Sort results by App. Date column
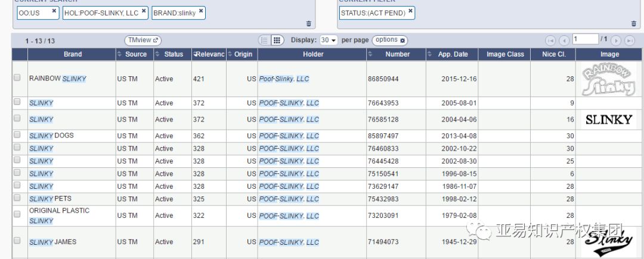 pyautogui.click(x=453, y=54)
